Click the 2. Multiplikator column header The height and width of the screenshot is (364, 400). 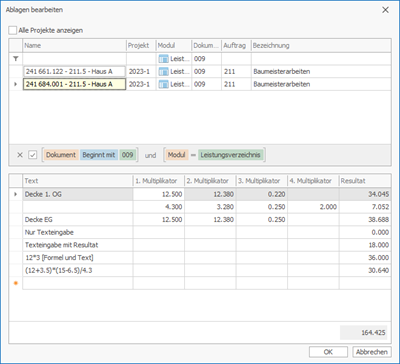(210, 181)
